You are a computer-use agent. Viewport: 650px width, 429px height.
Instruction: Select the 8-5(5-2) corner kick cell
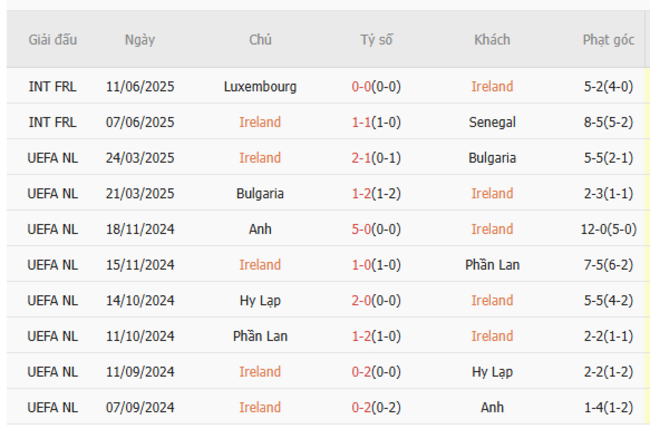pyautogui.click(x=609, y=122)
